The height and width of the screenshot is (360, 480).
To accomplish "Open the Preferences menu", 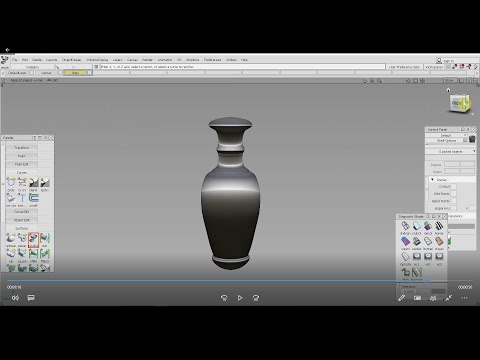I will 212,60.
